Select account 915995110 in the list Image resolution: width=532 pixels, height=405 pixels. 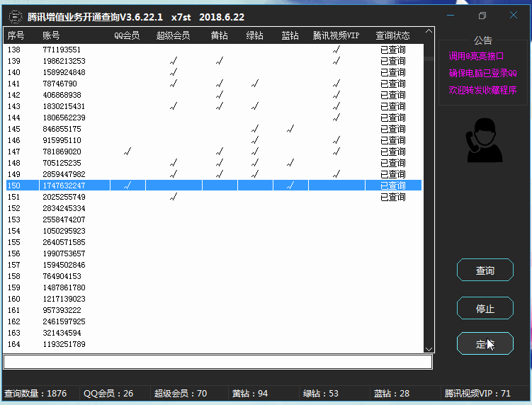[x=62, y=140]
